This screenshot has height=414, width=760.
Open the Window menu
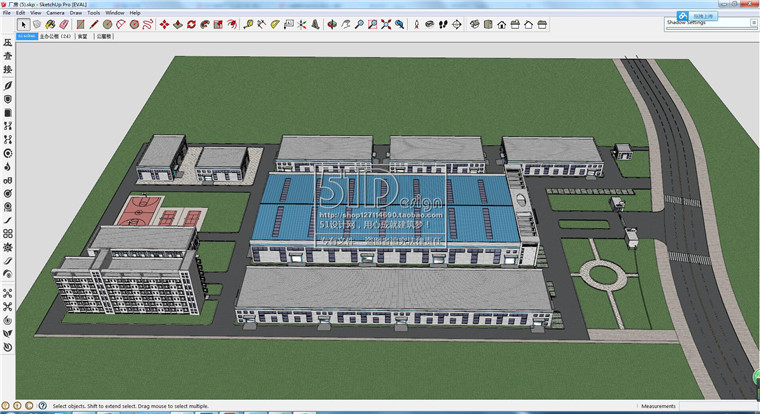click(x=114, y=13)
